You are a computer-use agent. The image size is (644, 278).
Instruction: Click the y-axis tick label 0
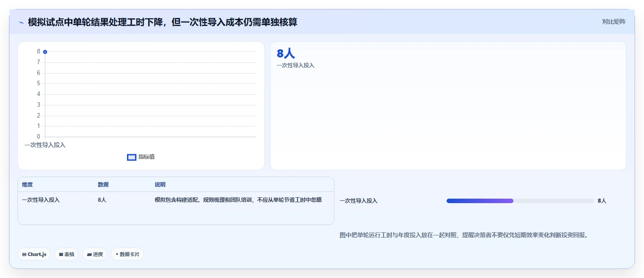[39, 137]
